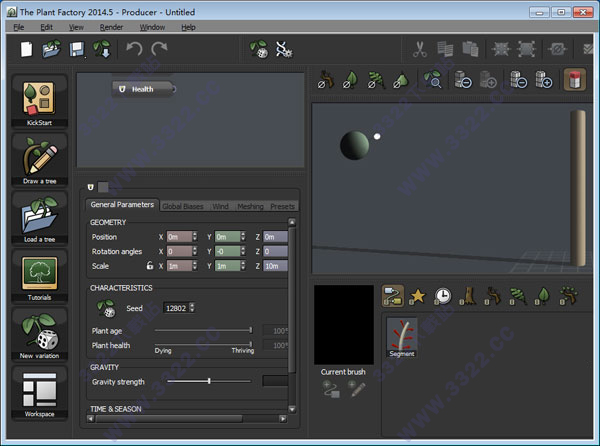This screenshot has height=446, width=600.
Task: Click the Scale Z input field
Action: tap(276, 266)
